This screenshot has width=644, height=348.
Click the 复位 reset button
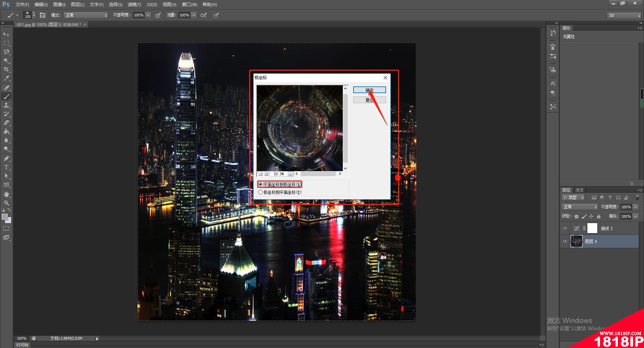[x=369, y=100]
